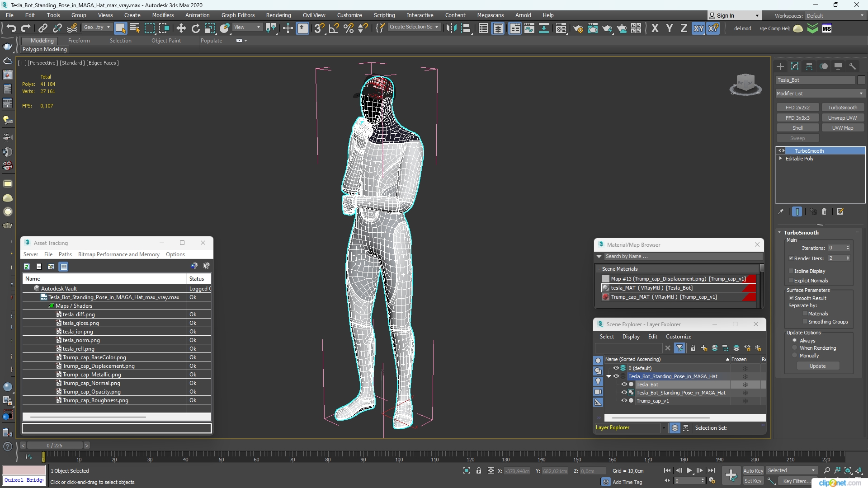Refresh the Asset Tracking list
This screenshot has height=488, width=868.
tap(27, 267)
